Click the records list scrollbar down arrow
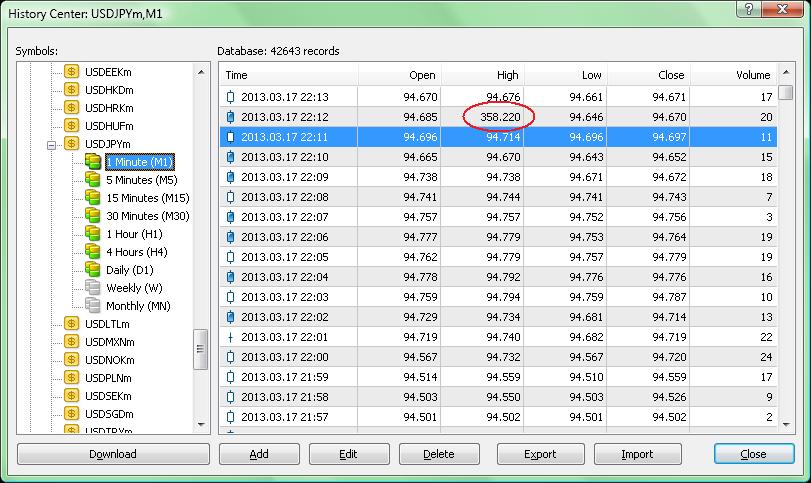The width and height of the screenshot is (811, 483). [x=786, y=425]
